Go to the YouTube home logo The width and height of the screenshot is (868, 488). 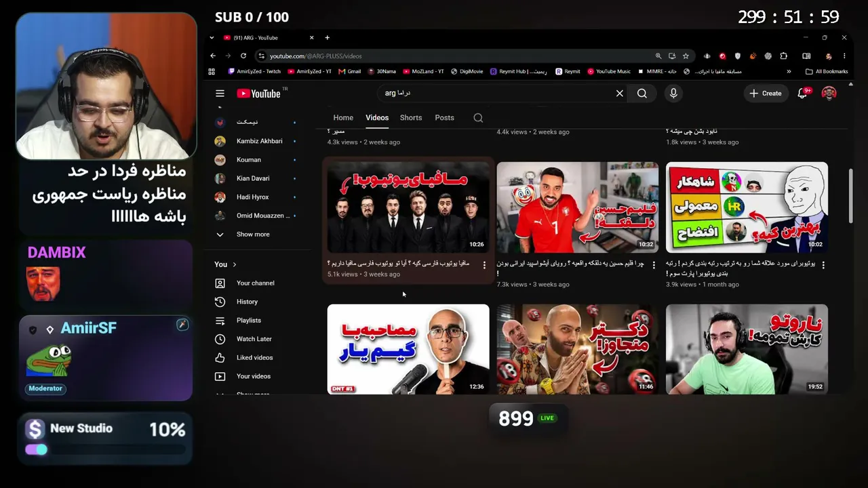click(x=258, y=94)
